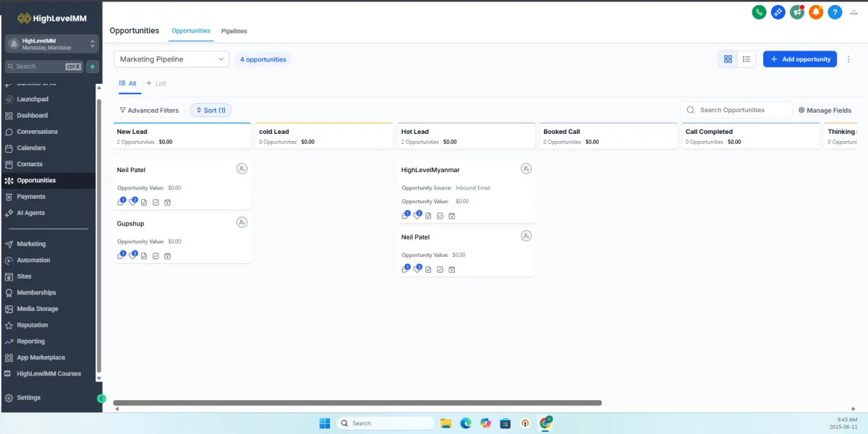Image resolution: width=868 pixels, height=434 pixels.
Task: Click the blue icon right of the phone icon
Action: tap(778, 12)
